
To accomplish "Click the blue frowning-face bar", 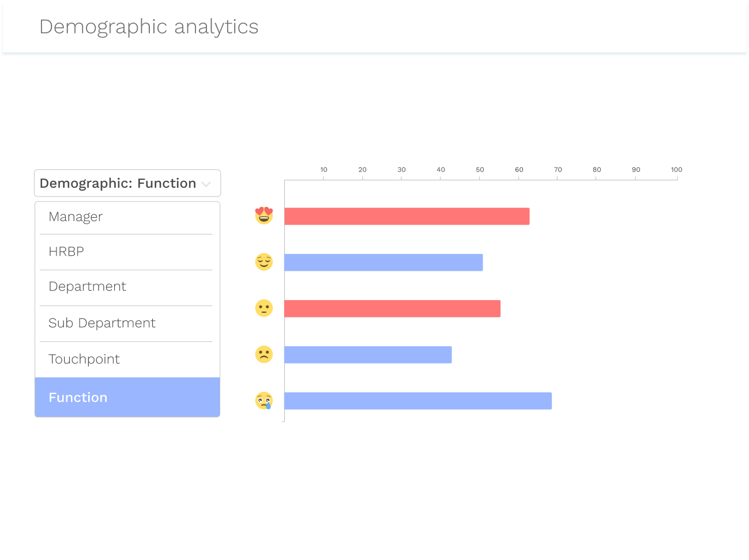I will coord(368,355).
